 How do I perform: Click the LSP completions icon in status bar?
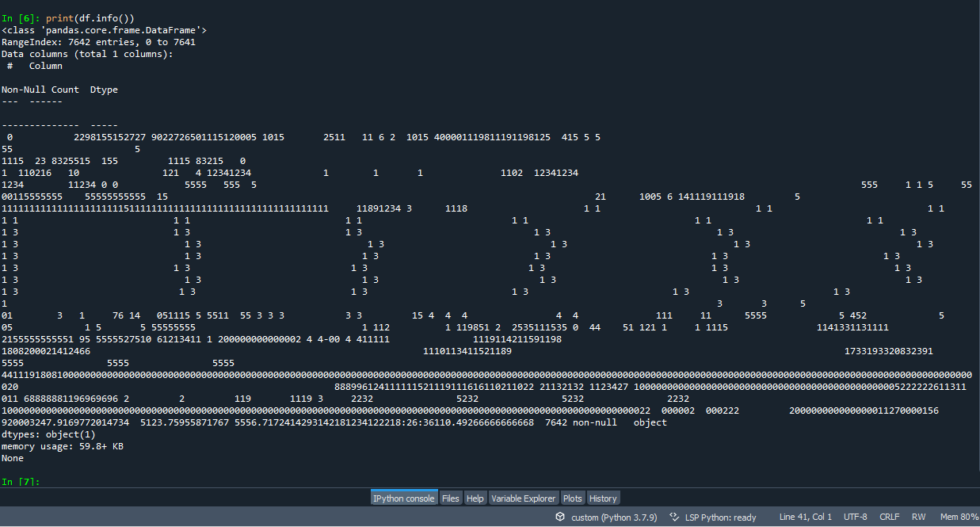673,517
